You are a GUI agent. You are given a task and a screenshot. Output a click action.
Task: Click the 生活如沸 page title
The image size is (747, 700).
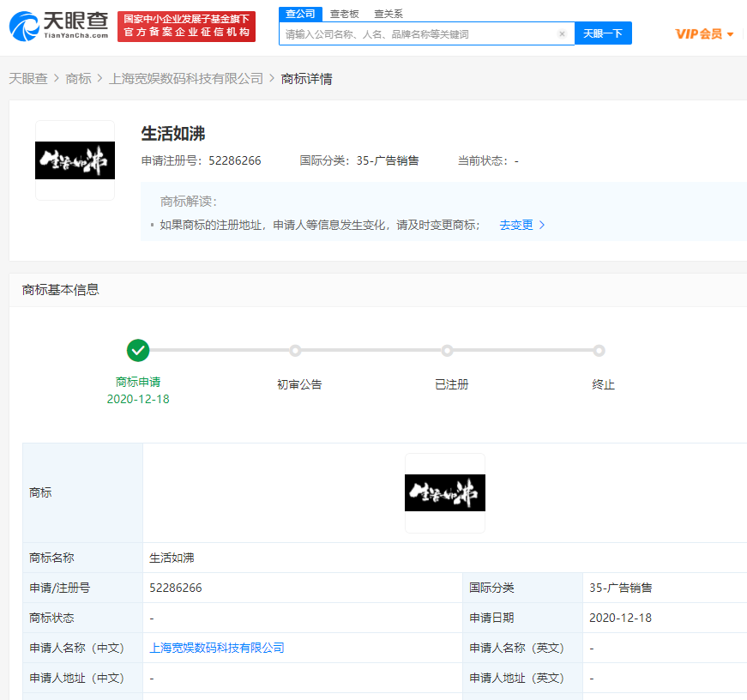point(173,134)
